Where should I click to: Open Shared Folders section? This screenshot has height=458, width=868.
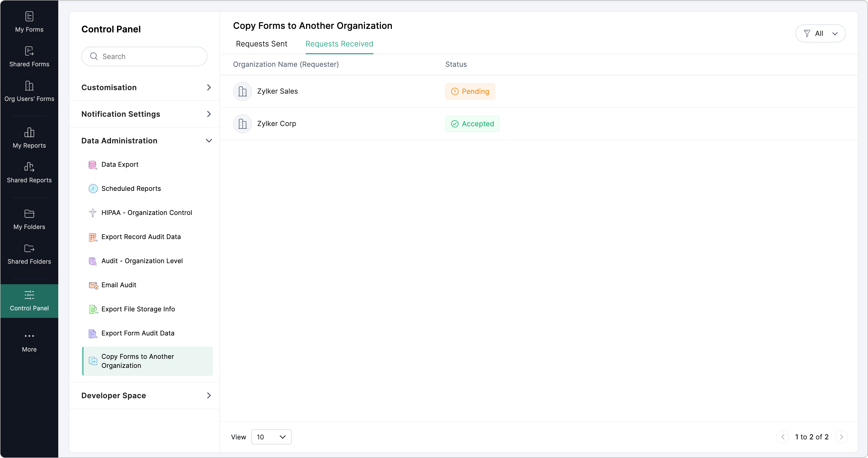(29, 254)
